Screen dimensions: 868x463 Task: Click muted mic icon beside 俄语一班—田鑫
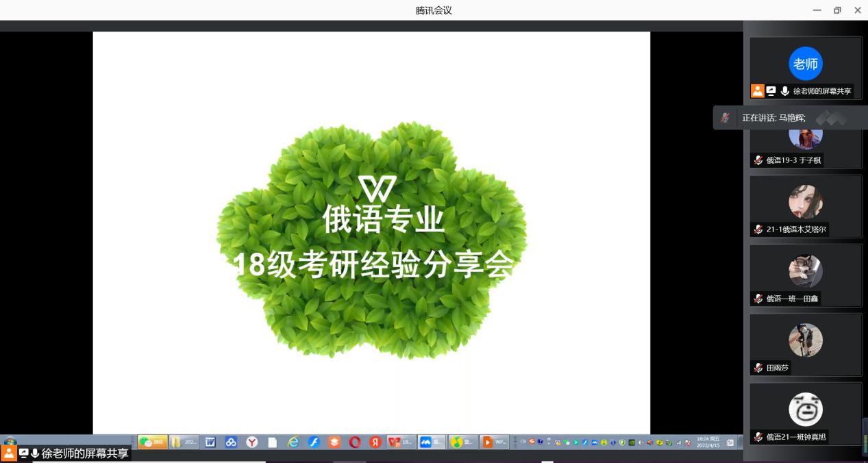[758, 299]
